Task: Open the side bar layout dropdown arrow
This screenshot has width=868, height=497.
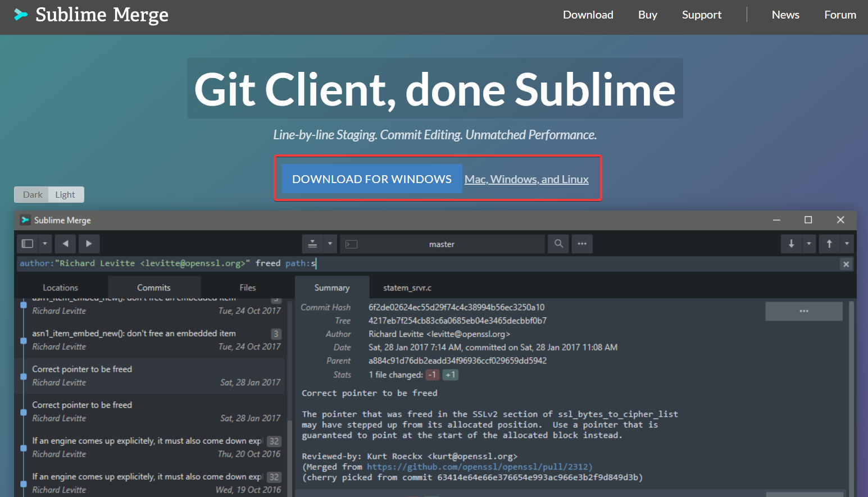Action: [45, 244]
